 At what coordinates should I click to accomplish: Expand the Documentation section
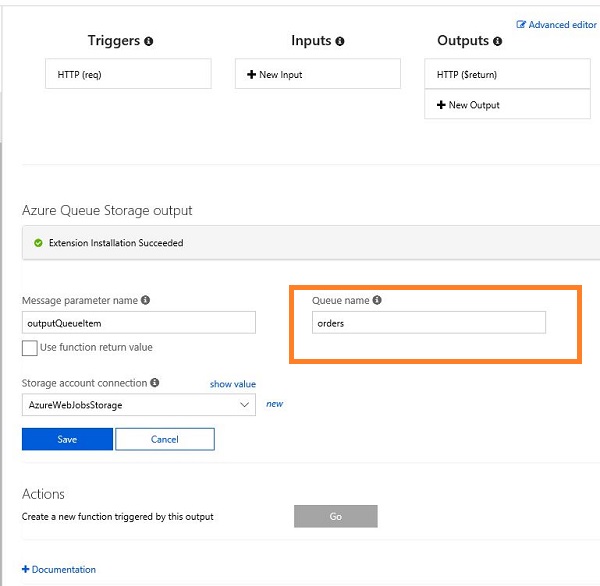pyautogui.click(x=59, y=570)
